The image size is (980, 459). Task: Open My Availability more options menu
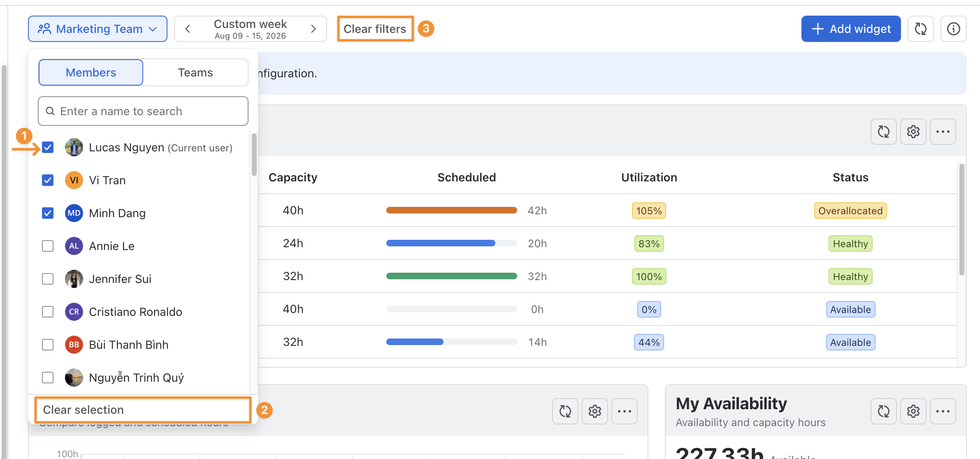click(943, 411)
